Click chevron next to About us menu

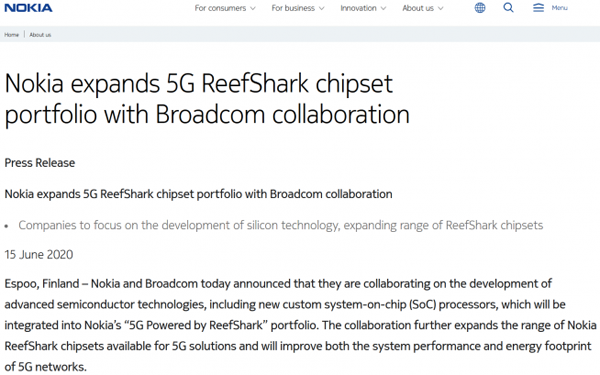[440, 8]
